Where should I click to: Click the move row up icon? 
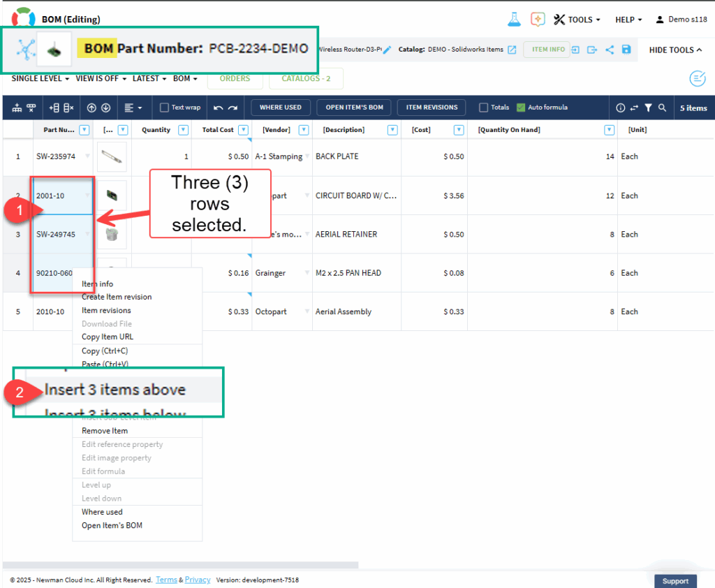point(91,108)
